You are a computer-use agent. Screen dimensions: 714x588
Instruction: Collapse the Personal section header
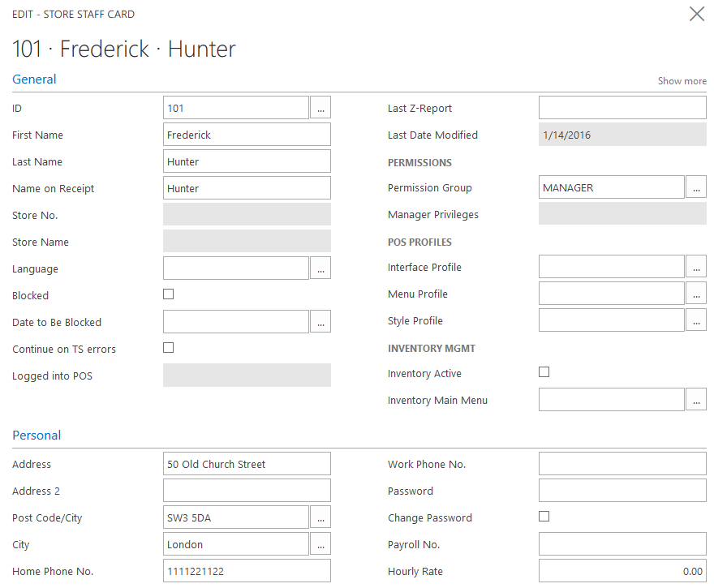point(37,436)
